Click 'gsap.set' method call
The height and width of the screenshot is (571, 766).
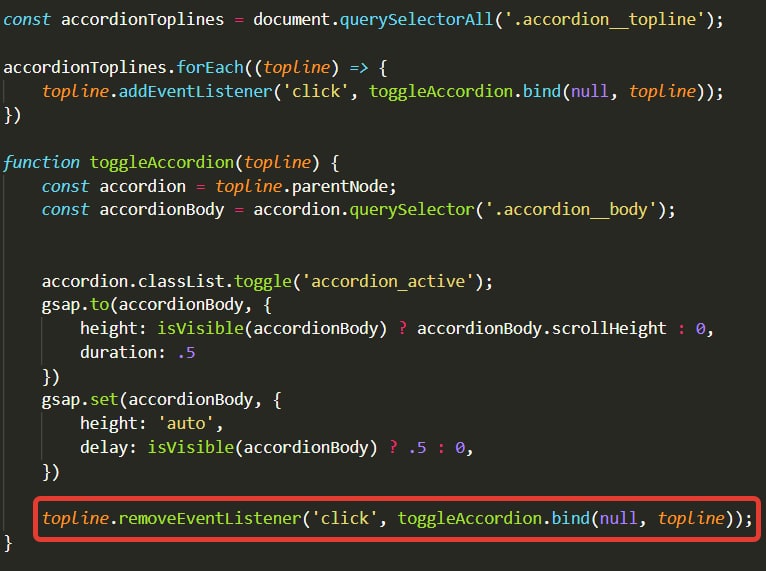click(x=80, y=400)
